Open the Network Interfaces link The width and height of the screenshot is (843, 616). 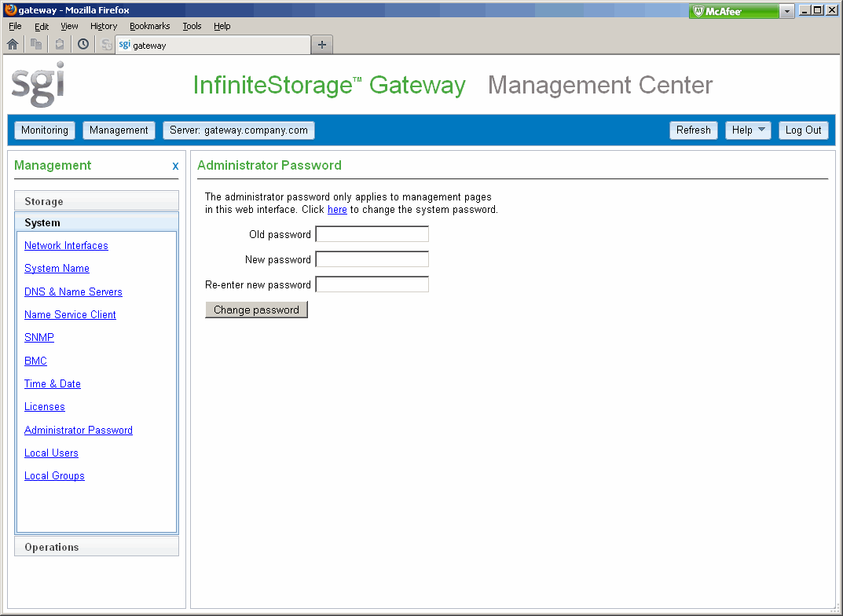[66, 246]
